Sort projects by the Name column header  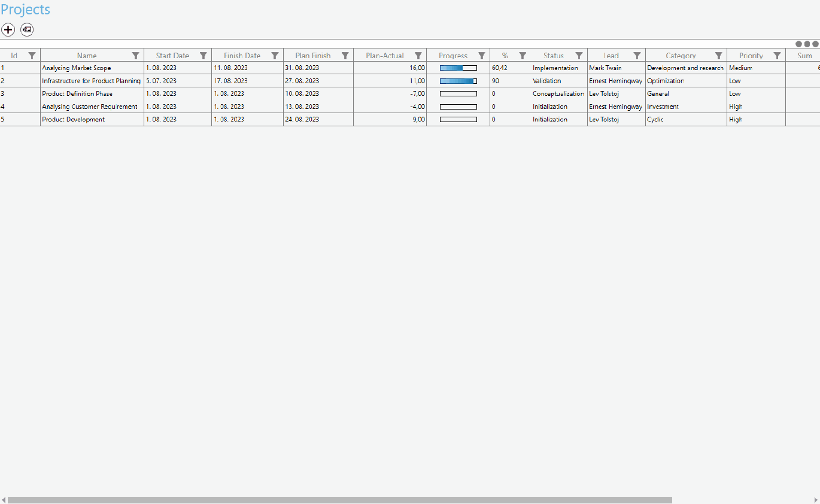tap(87, 55)
